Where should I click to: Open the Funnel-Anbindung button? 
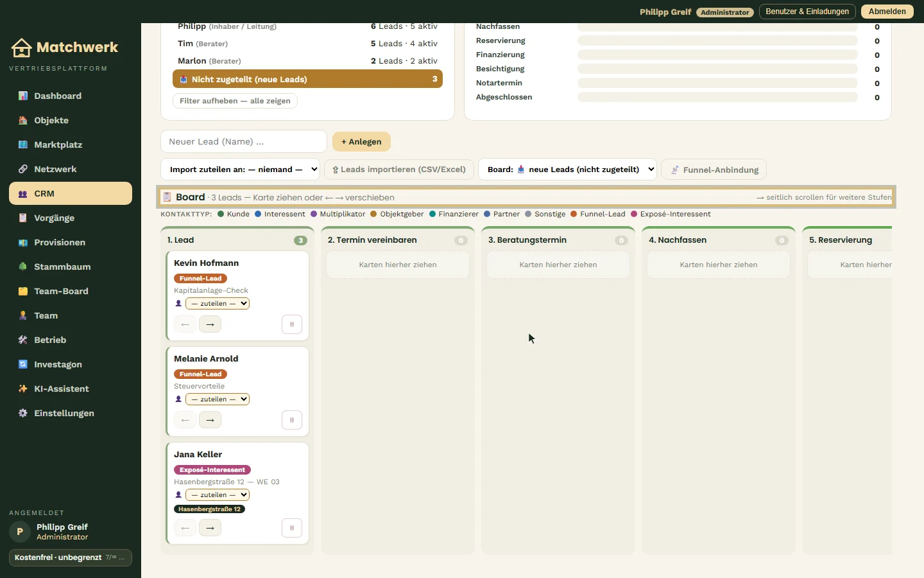pos(714,170)
